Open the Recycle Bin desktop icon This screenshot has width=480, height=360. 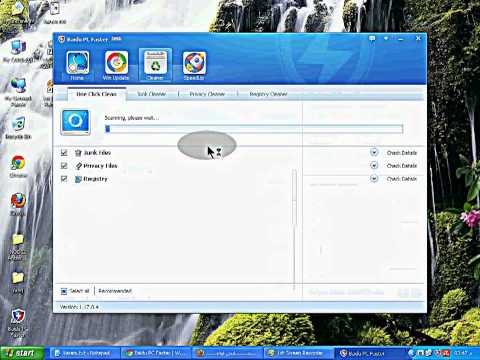pos(18,128)
